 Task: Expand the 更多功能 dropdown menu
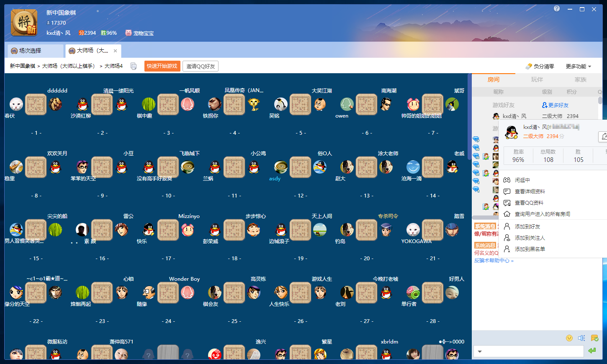(x=579, y=66)
